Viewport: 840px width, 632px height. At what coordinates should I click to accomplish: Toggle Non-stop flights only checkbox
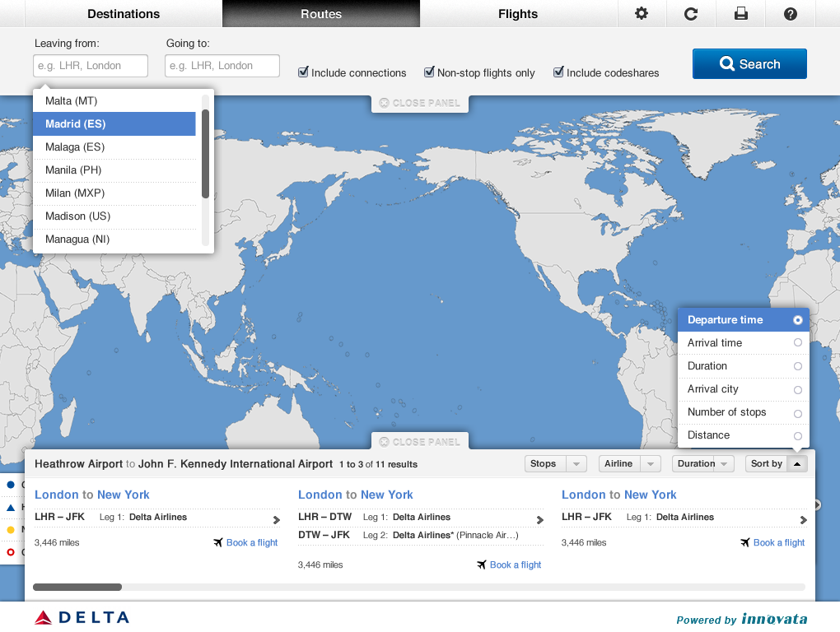[429, 72]
